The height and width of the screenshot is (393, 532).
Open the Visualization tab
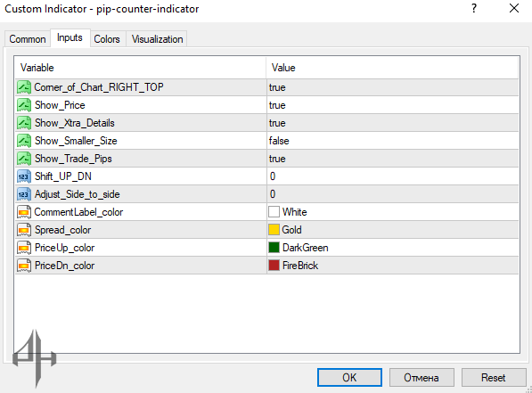coord(157,39)
